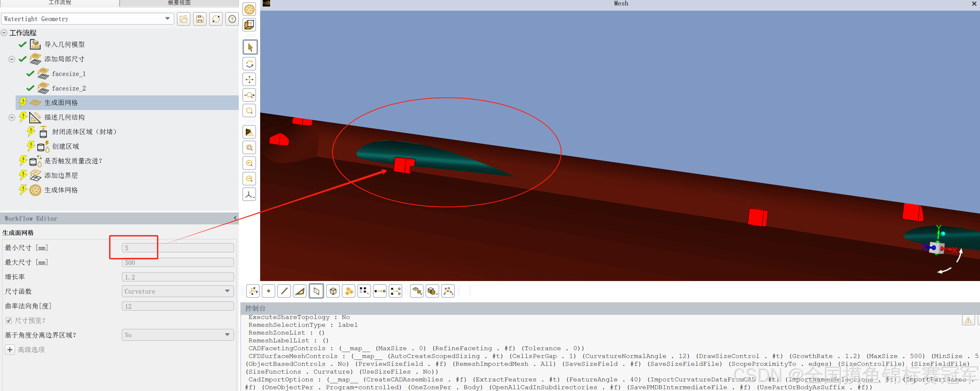Click the save workflow icon

click(200, 19)
